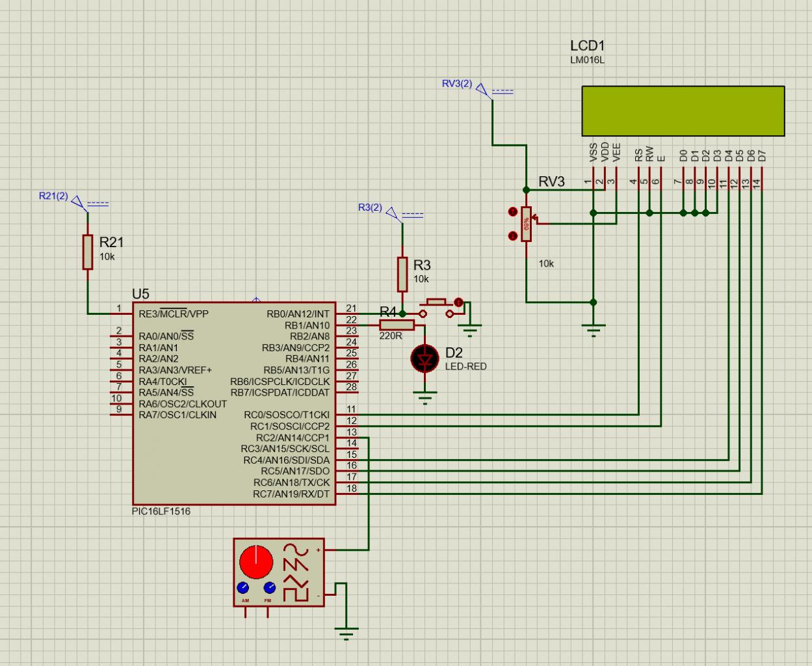Select resistor R21 component
The image size is (812, 666).
tap(88, 252)
